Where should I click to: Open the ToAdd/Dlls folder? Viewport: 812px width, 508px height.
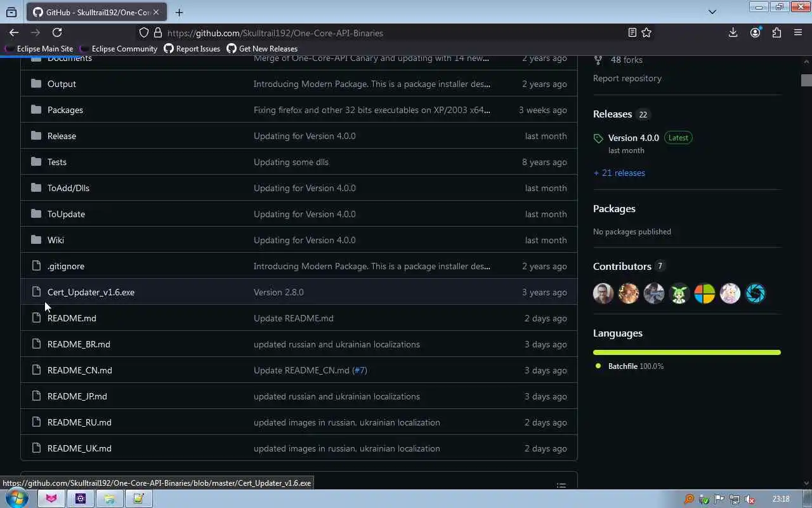click(69, 188)
